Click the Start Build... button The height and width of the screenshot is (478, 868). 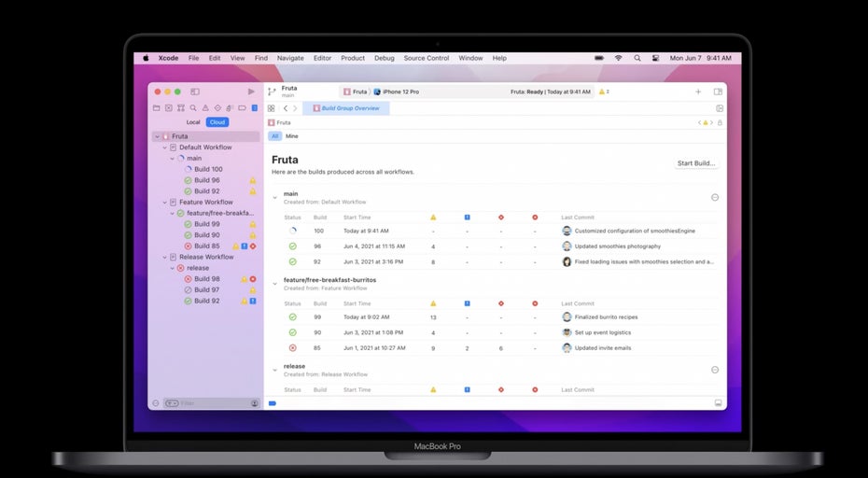click(x=696, y=163)
